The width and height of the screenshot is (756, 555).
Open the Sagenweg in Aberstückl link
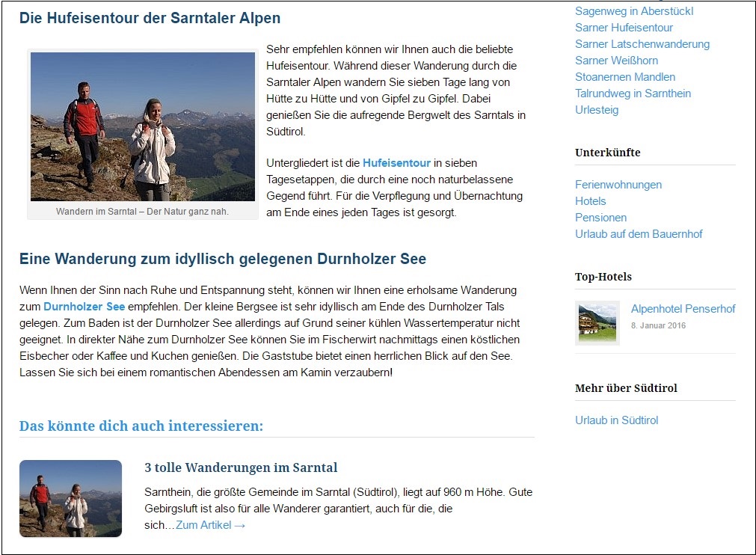point(634,11)
